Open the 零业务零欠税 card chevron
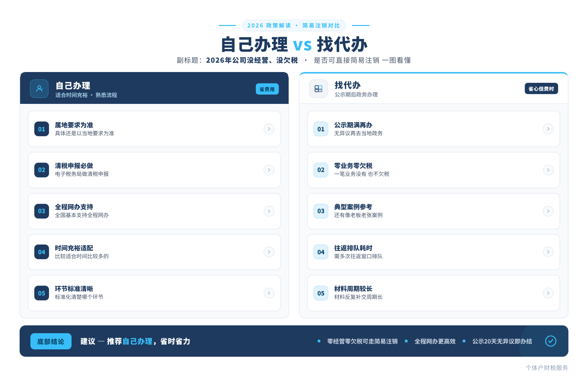The image size is (588, 392). click(548, 170)
